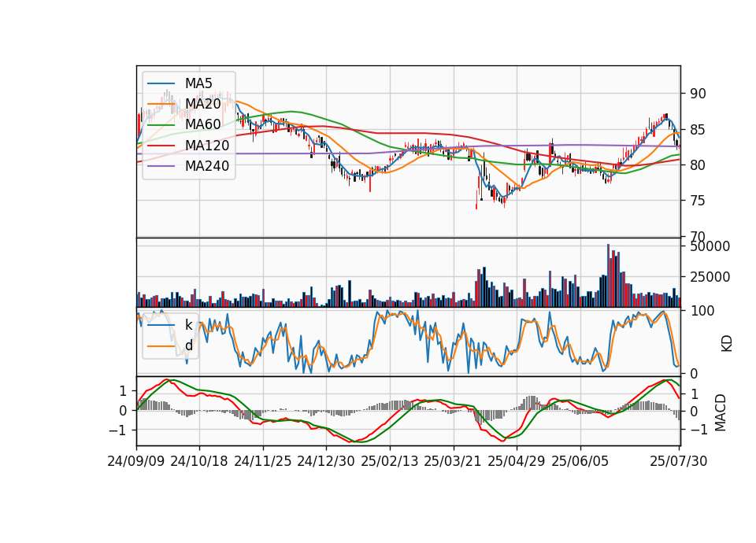Click the k legend label in KD panel
The width and height of the screenshot is (756, 543).
click(188, 325)
